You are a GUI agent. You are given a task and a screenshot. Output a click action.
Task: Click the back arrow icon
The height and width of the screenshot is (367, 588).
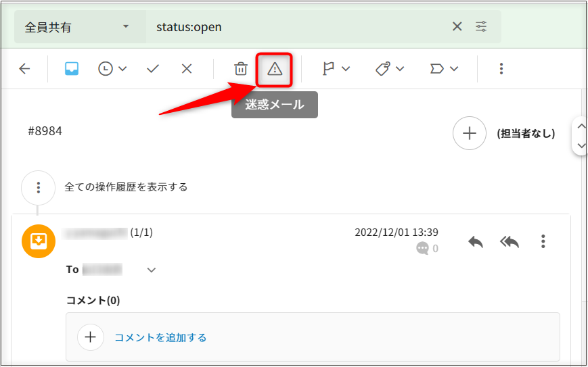click(x=25, y=68)
